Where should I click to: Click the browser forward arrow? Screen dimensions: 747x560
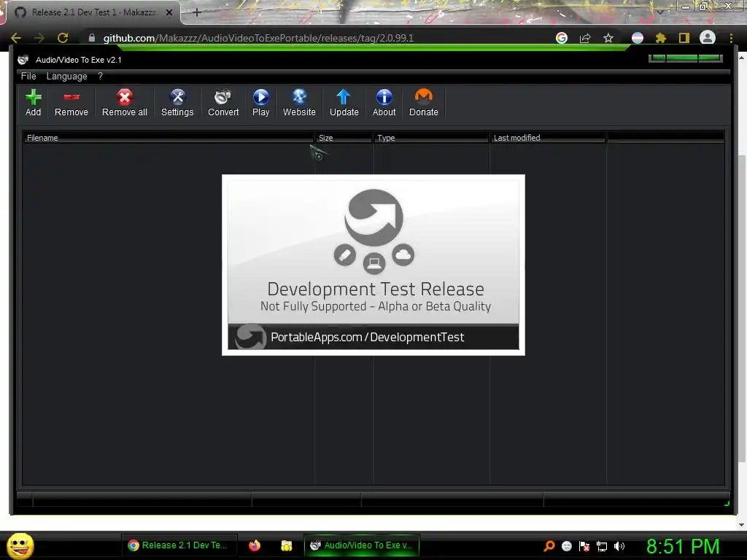pos(39,38)
